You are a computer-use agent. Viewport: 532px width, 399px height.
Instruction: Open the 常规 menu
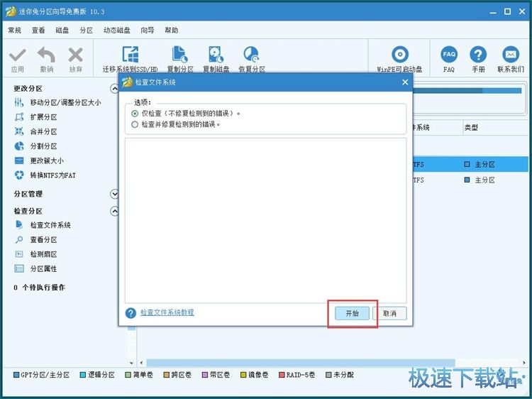click(x=15, y=31)
